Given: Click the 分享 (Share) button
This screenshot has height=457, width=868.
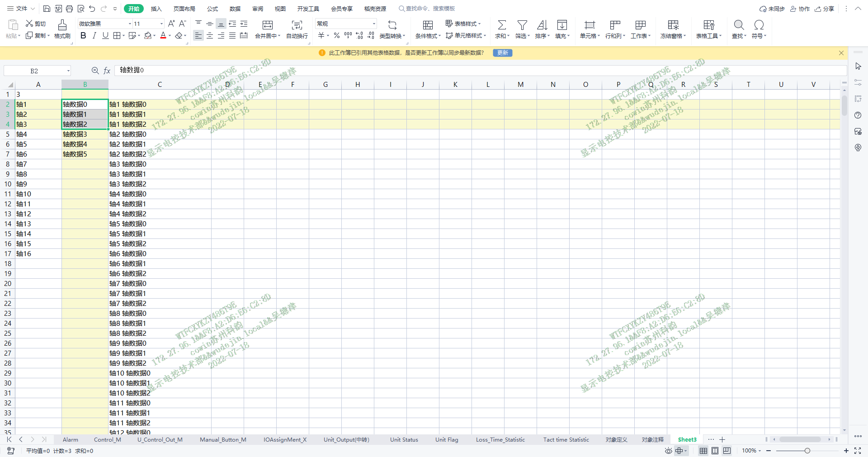Looking at the screenshot, I should [x=825, y=9].
